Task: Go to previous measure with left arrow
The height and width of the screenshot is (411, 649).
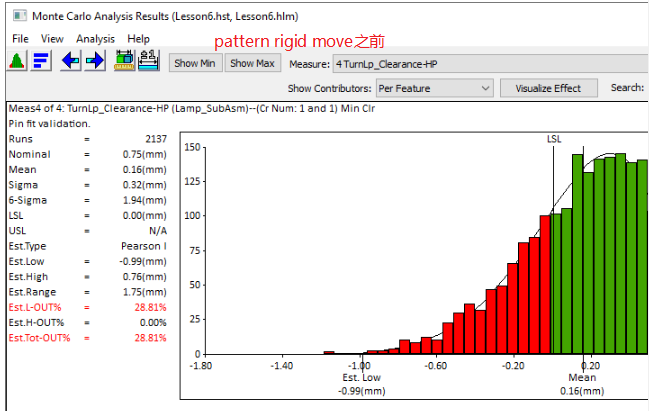Action: [71, 62]
